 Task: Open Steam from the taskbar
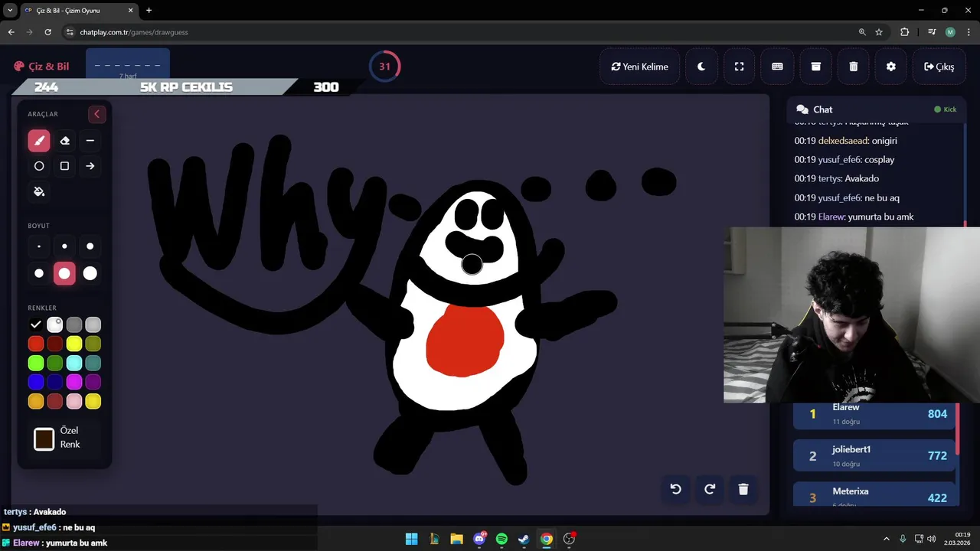524,539
